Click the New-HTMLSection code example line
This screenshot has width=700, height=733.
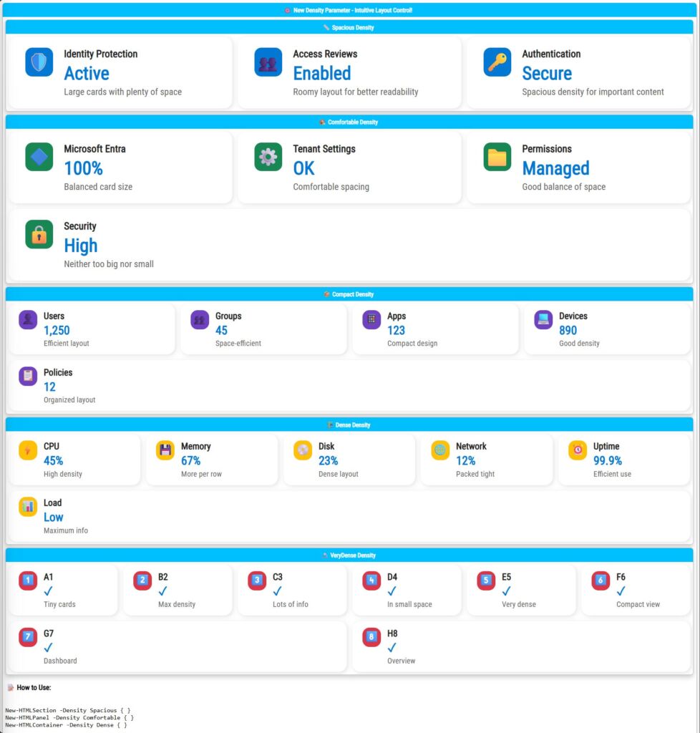click(x=68, y=709)
